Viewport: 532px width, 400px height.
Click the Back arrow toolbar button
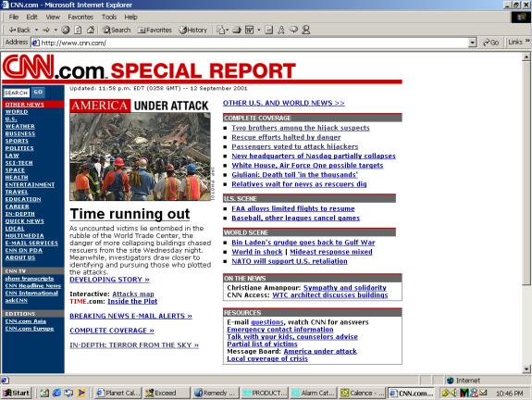[19, 30]
